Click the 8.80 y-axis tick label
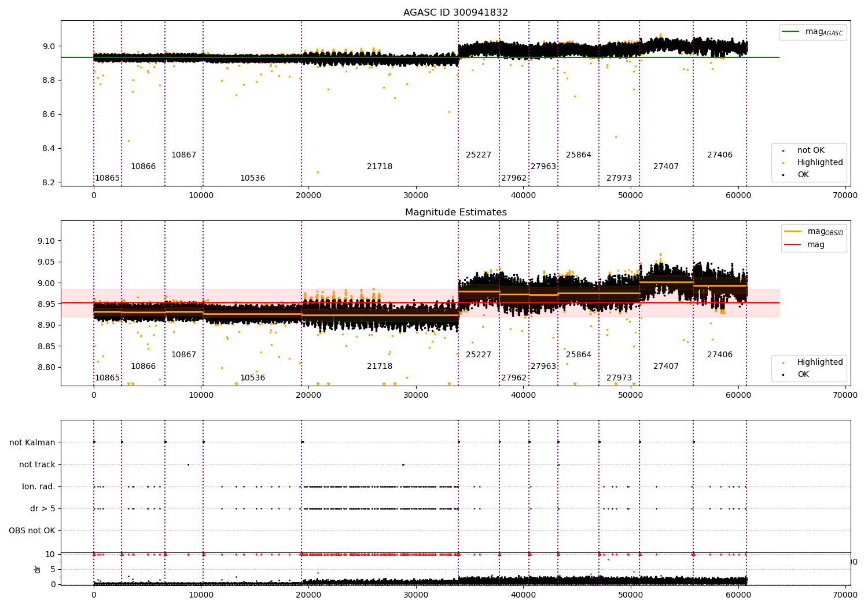Viewport: 868px width, 608px height. (x=46, y=367)
